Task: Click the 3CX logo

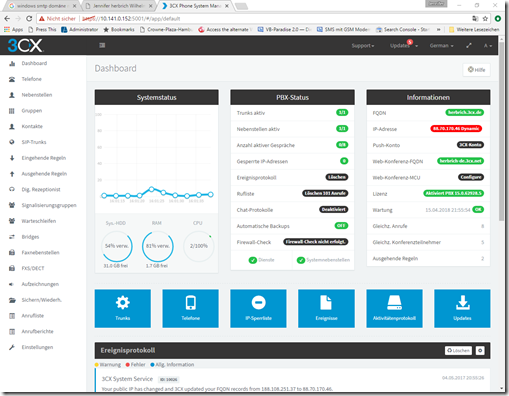Action: tap(25, 45)
